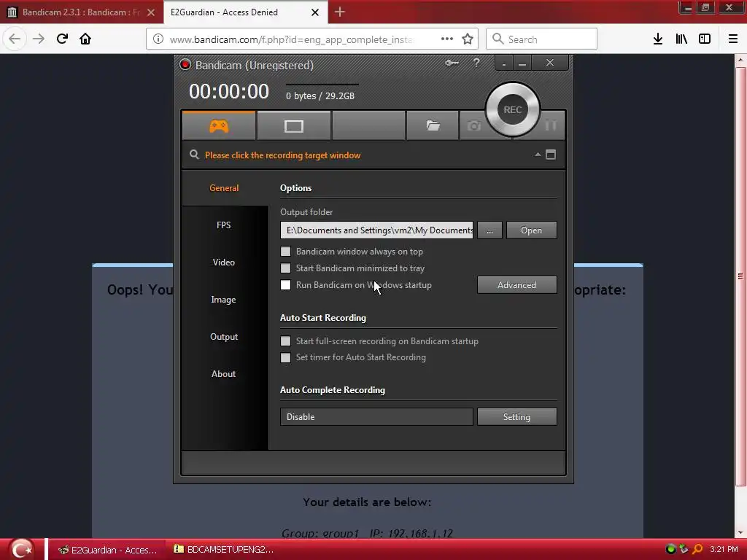Open the Start button on the taskbar
This screenshot has height=560, width=747.
(22, 550)
